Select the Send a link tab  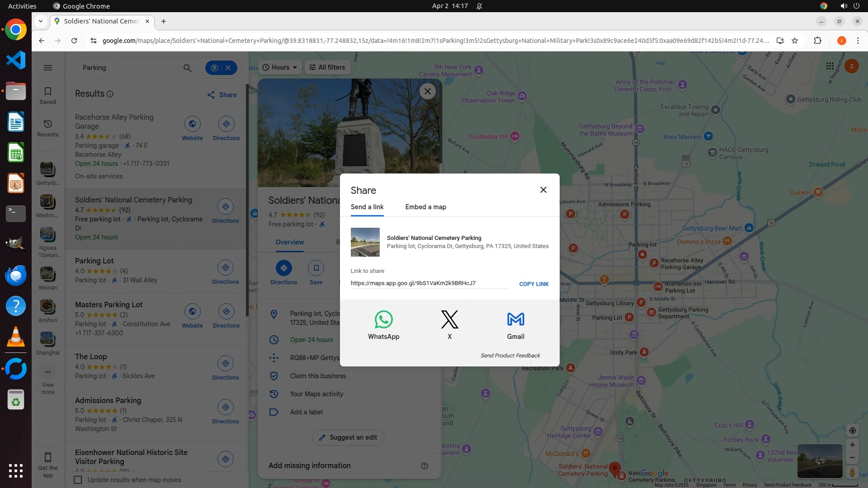tap(367, 207)
